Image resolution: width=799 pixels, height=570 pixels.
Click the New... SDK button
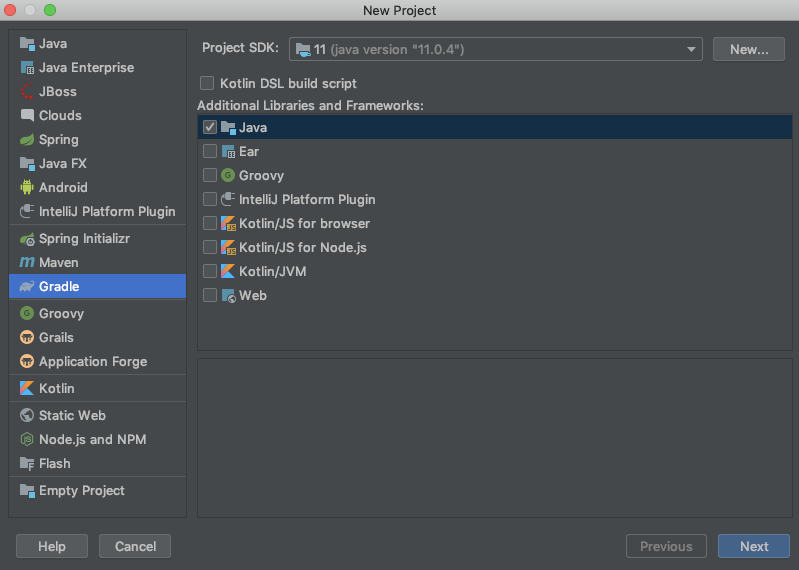[749, 49]
